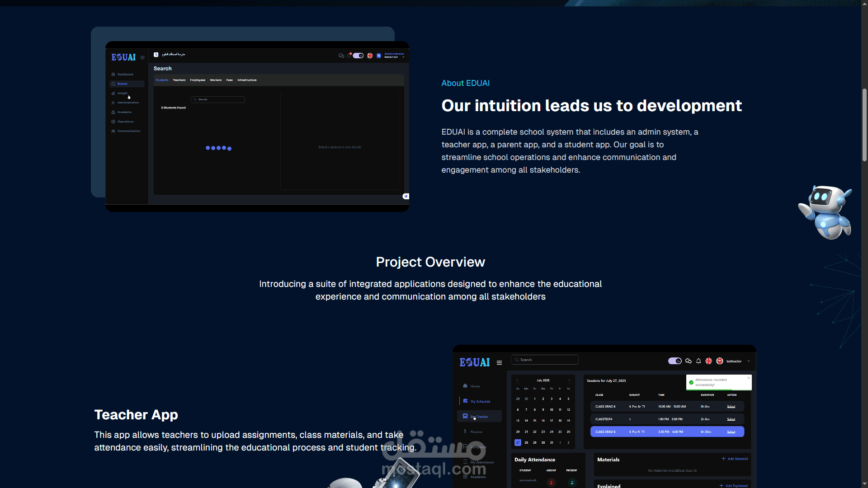Click testteacher avatar icon
Image resolution: width=868 pixels, height=488 pixels.
point(720,361)
